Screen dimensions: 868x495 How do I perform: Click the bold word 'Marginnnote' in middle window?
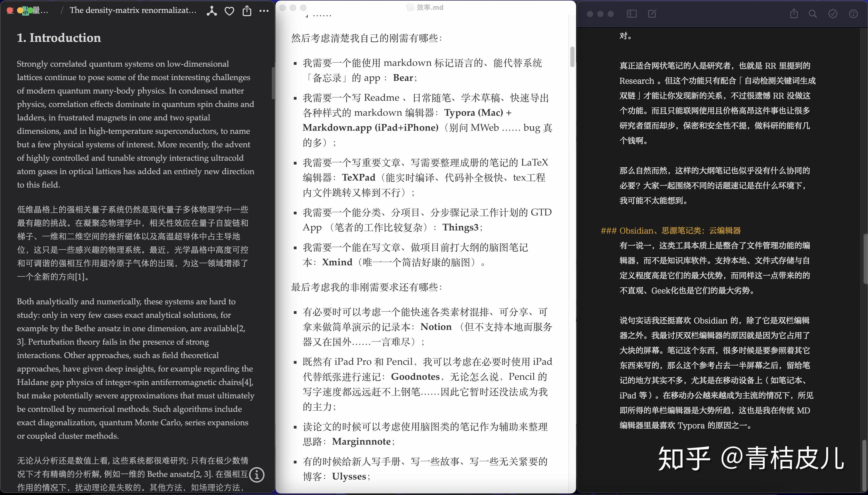(361, 442)
